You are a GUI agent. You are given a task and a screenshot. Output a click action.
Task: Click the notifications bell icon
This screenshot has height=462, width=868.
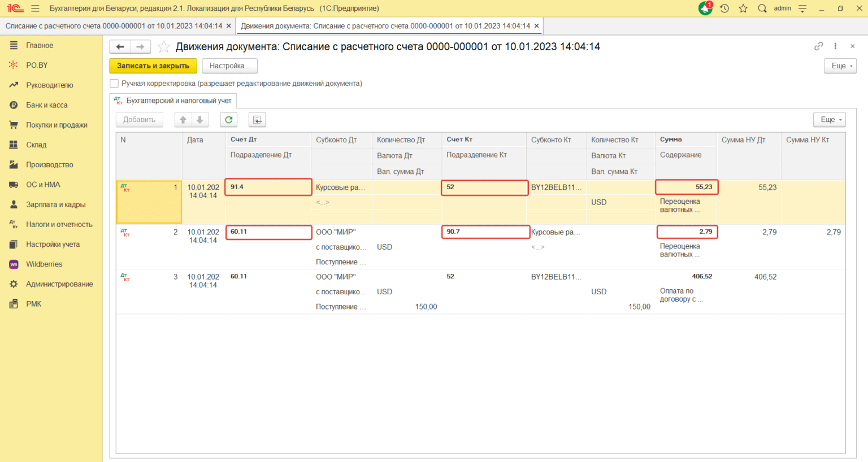click(705, 8)
